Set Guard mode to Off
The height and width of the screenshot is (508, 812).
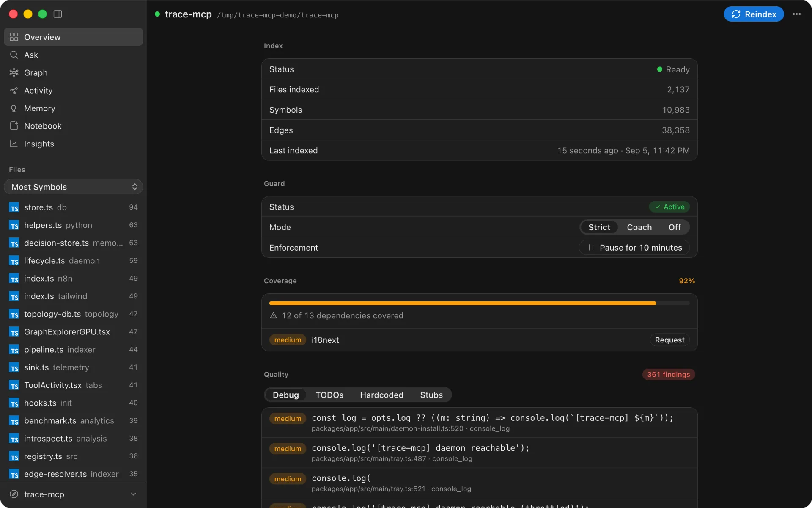(674, 227)
